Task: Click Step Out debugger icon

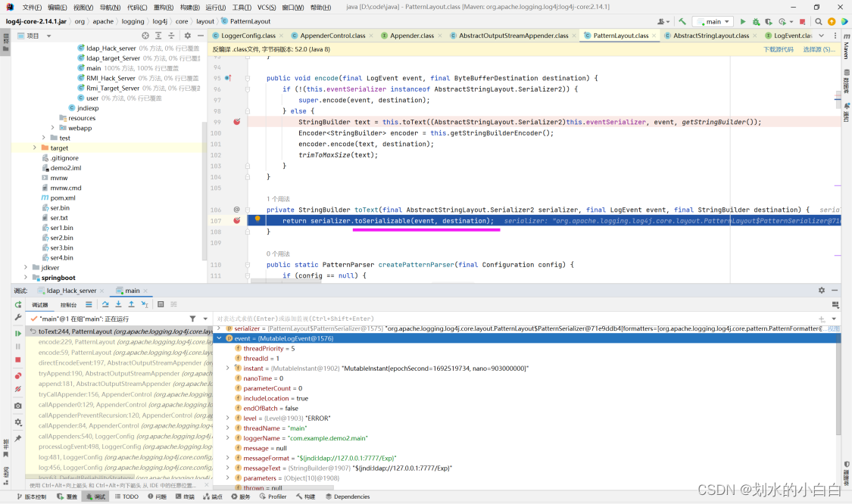Action: point(132,305)
